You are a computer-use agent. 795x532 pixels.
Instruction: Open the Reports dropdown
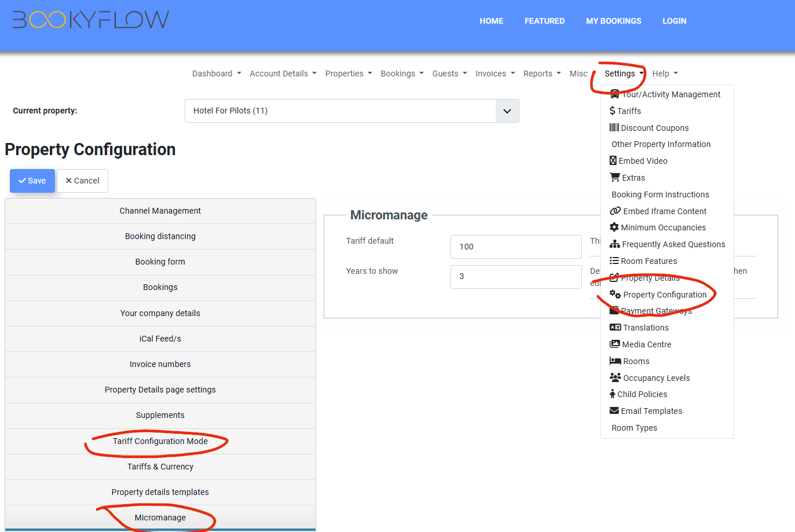(x=542, y=74)
